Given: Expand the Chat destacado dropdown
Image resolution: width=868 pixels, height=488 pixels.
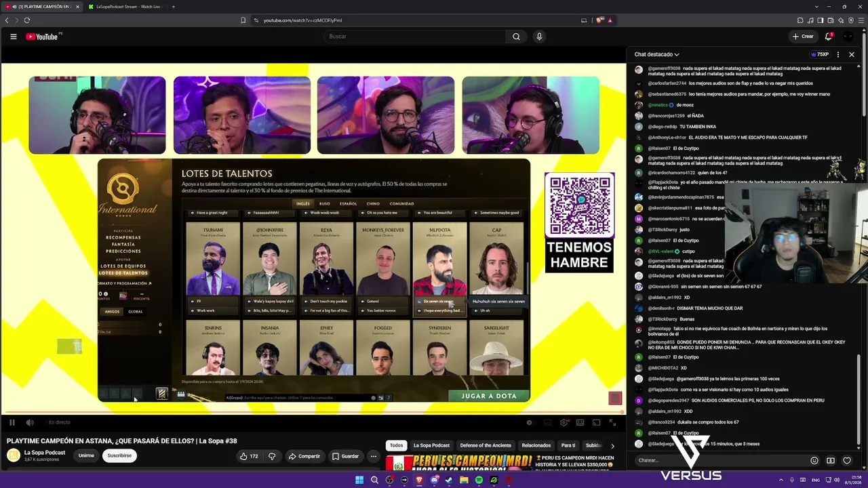Looking at the screenshot, I should click(656, 54).
